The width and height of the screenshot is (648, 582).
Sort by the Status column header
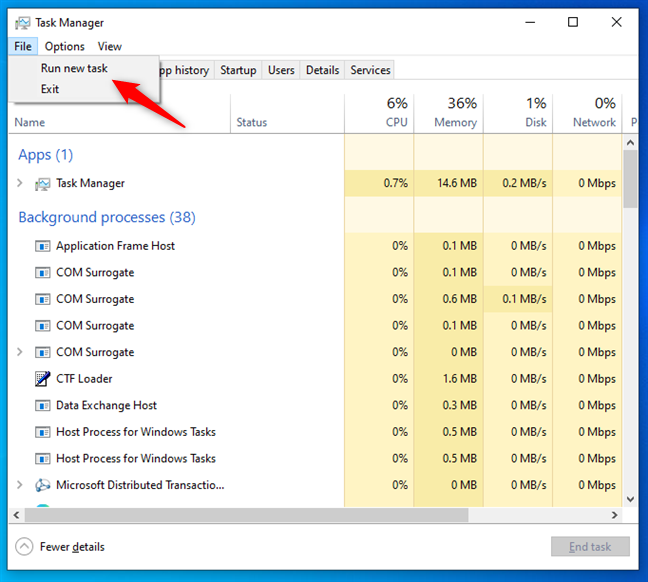287,114
